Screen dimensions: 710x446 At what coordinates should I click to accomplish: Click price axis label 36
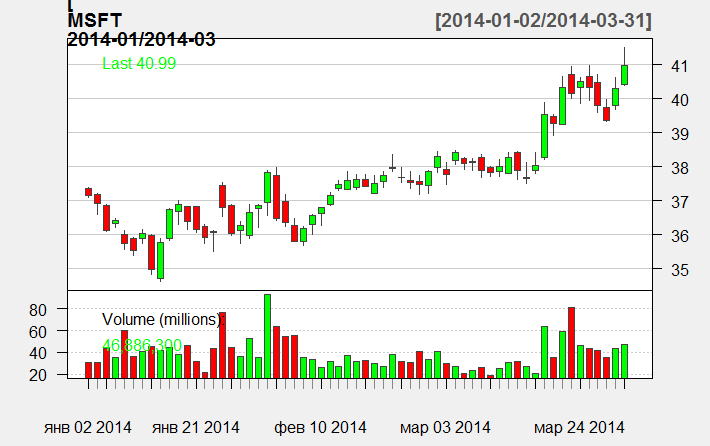coord(679,236)
